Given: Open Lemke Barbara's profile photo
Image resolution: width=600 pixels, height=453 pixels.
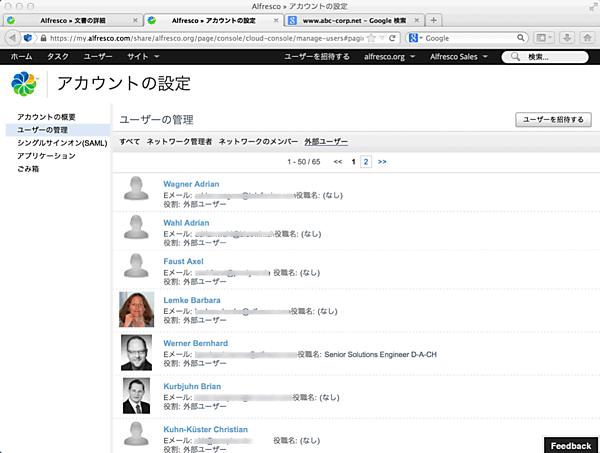Looking at the screenshot, I should 136,309.
